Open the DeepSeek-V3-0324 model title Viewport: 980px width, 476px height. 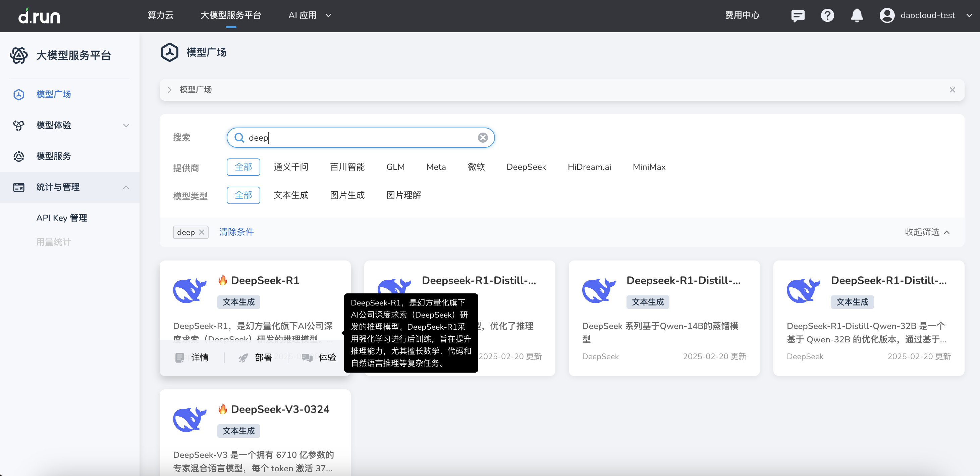tap(280, 409)
